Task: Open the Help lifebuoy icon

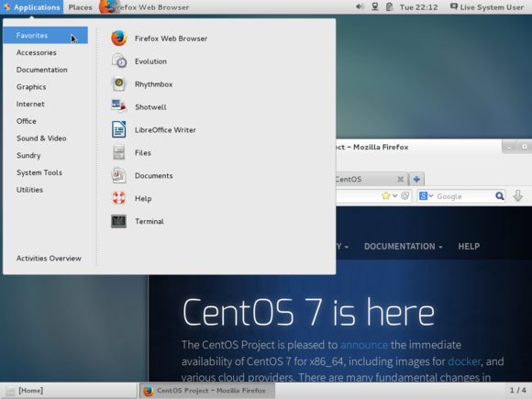Action: pyautogui.click(x=118, y=198)
